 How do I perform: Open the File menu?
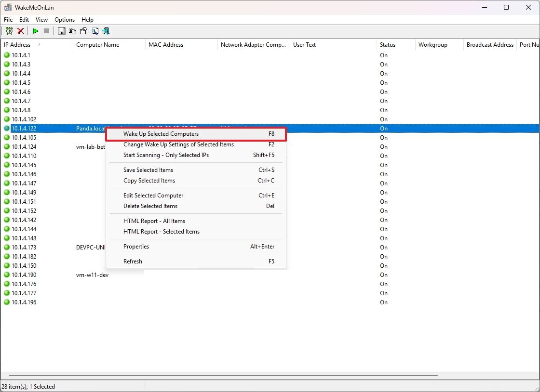[x=8, y=20]
